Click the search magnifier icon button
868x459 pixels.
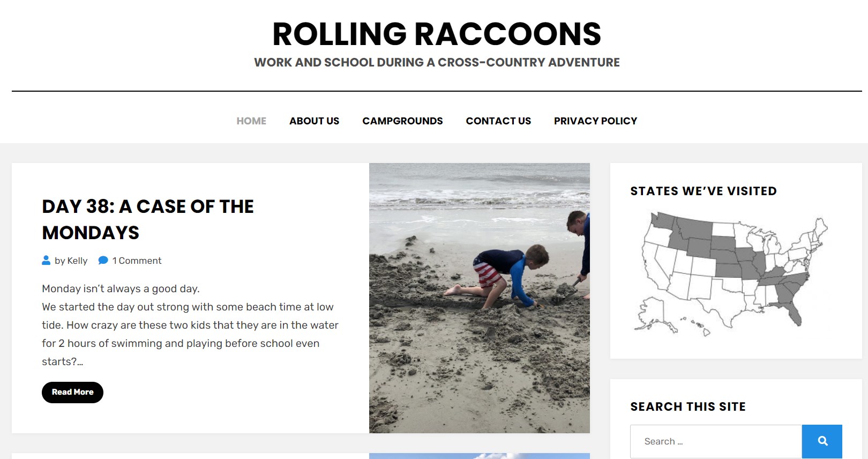point(822,441)
